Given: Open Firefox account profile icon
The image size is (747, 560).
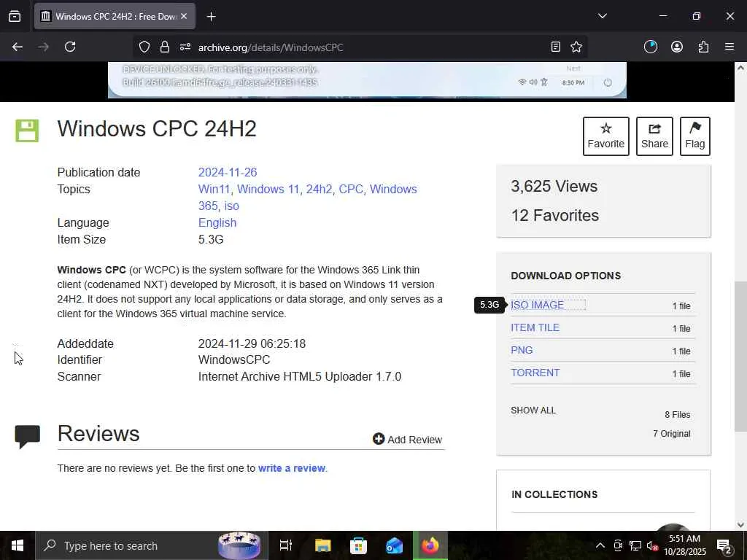Looking at the screenshot, I should [x=677, y=47].
